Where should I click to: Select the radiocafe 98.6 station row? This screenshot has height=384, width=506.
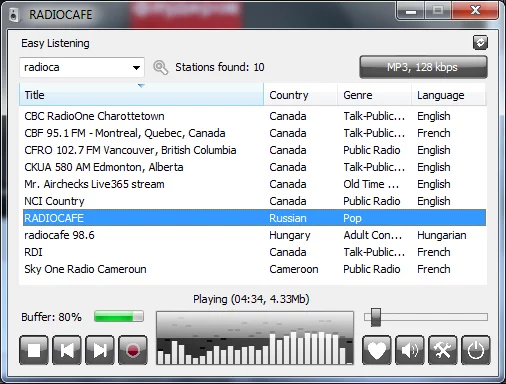[254, 235]
